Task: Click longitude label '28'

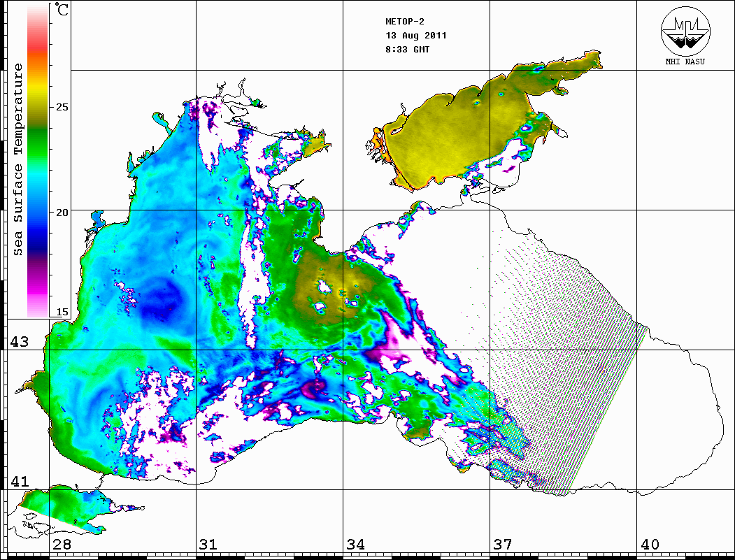Action: (x=62, y=545)
